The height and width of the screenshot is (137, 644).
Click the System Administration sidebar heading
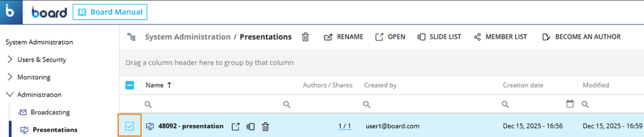pos(39,42)
